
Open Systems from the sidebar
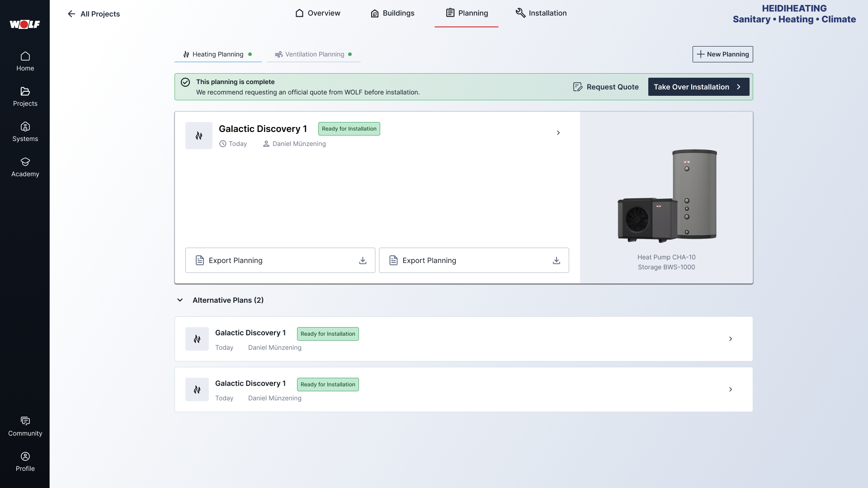[x=25, y=131]
